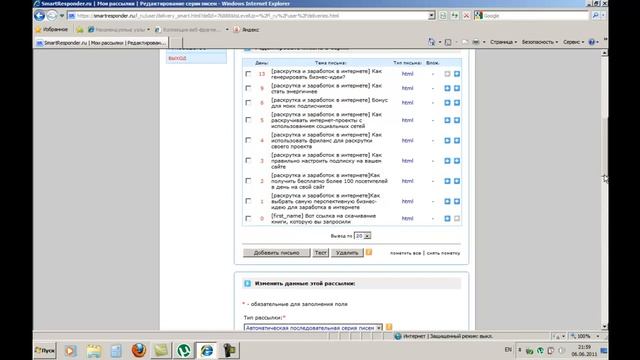Click the Google search magnifier icon
640x360 pixels.
595,16
